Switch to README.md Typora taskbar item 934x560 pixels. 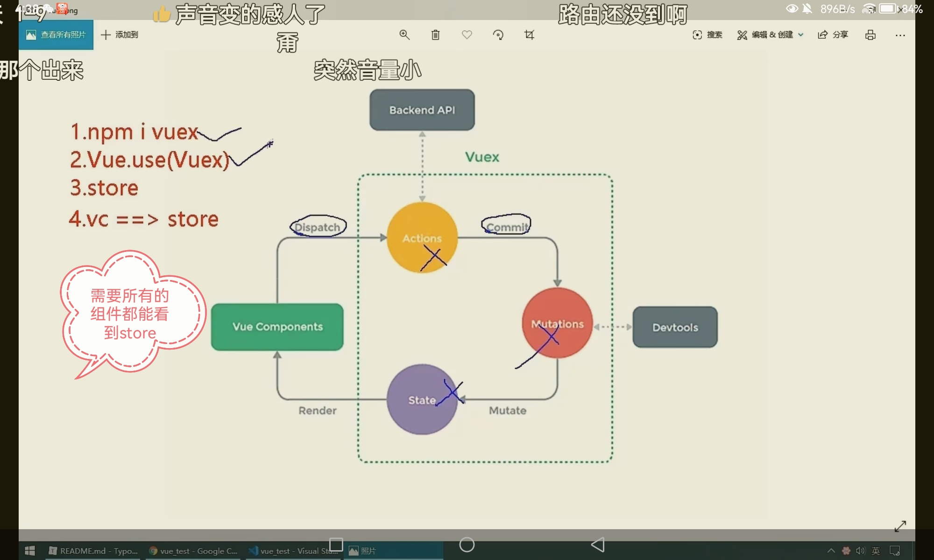coord(93,551)
